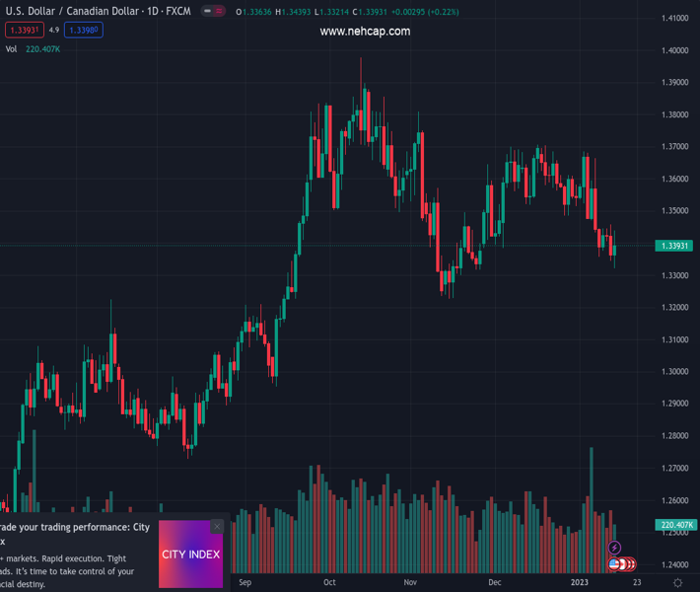Click the Vol indicator label

coord(12,48)
